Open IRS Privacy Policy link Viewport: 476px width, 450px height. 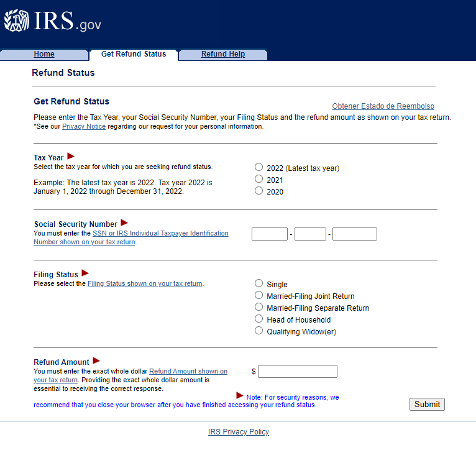pyautogui.click(x=239, y=432)
